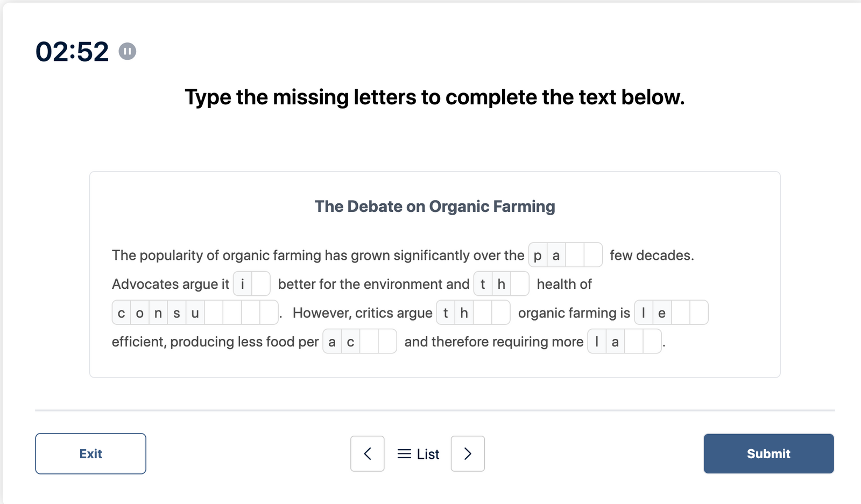
Task: Go to the previous question arrow
Action: coord(368,453)
